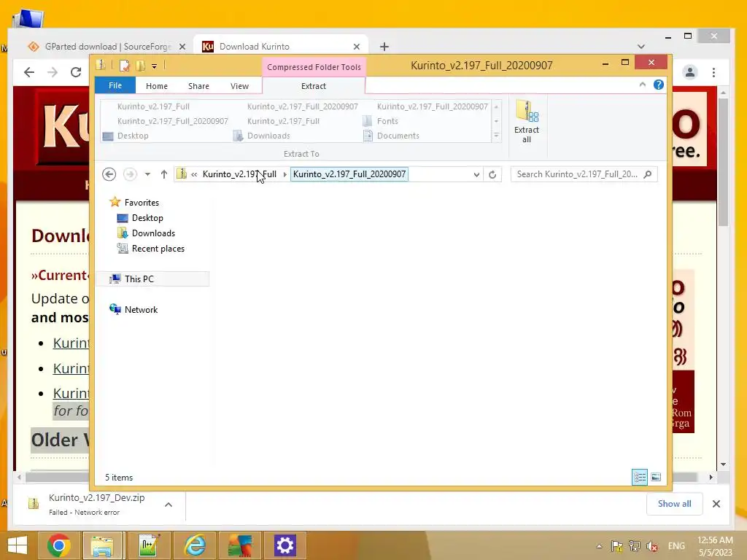Open the File tab in Explorer
Image resolution: width=747 pixels, height=560 pixels.
click(115, 85)
